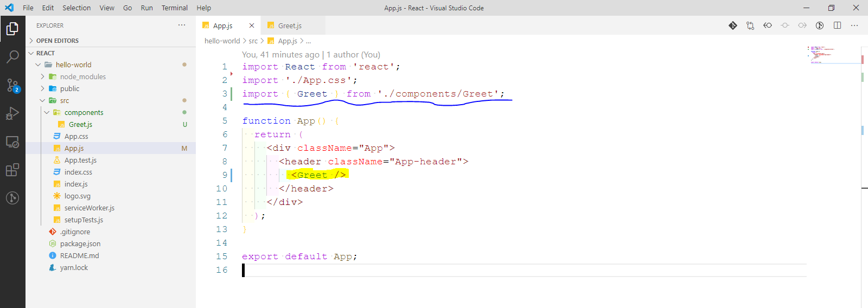
Task: Open the Help menu
Action: click(x=203, y=8)
